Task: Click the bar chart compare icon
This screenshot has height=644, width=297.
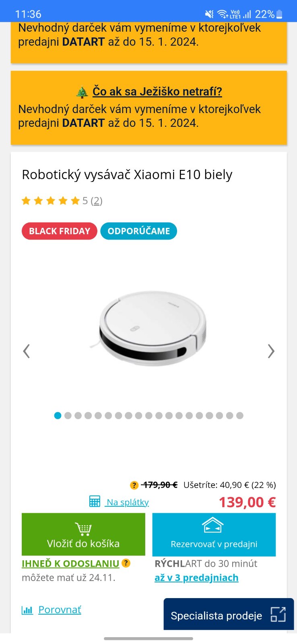Action: pos(27,610)
